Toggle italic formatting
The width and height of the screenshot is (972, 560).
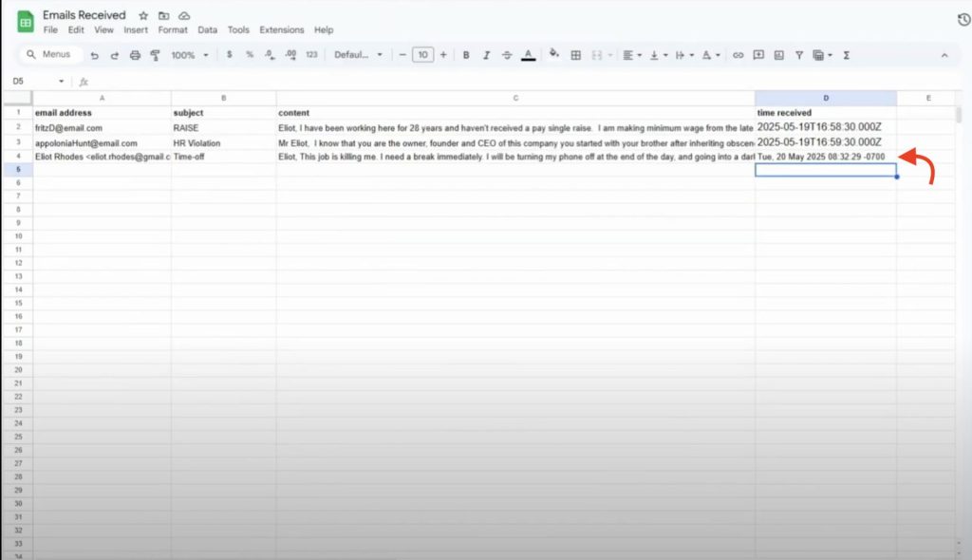click(x=487, y=54)
